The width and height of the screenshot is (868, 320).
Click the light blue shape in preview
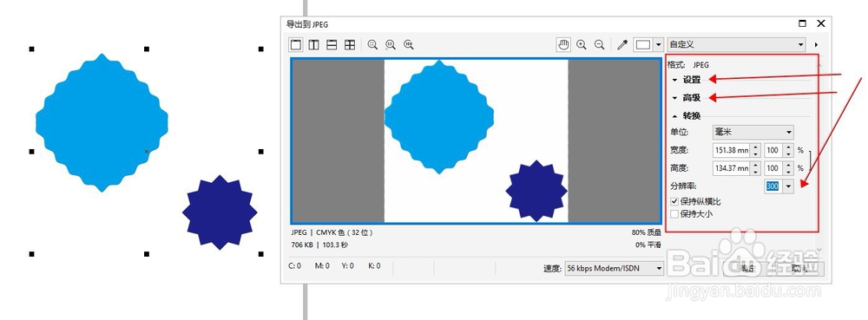click(439, 117)
